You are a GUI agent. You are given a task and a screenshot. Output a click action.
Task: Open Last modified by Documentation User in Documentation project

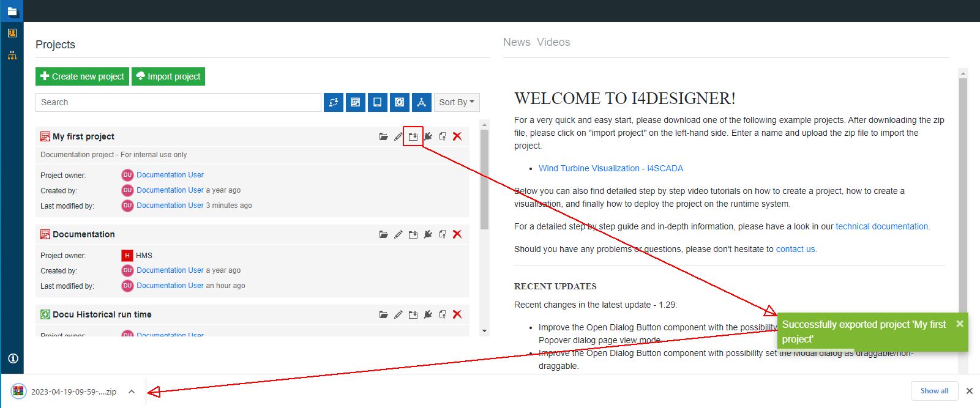(x=170, y=286)
